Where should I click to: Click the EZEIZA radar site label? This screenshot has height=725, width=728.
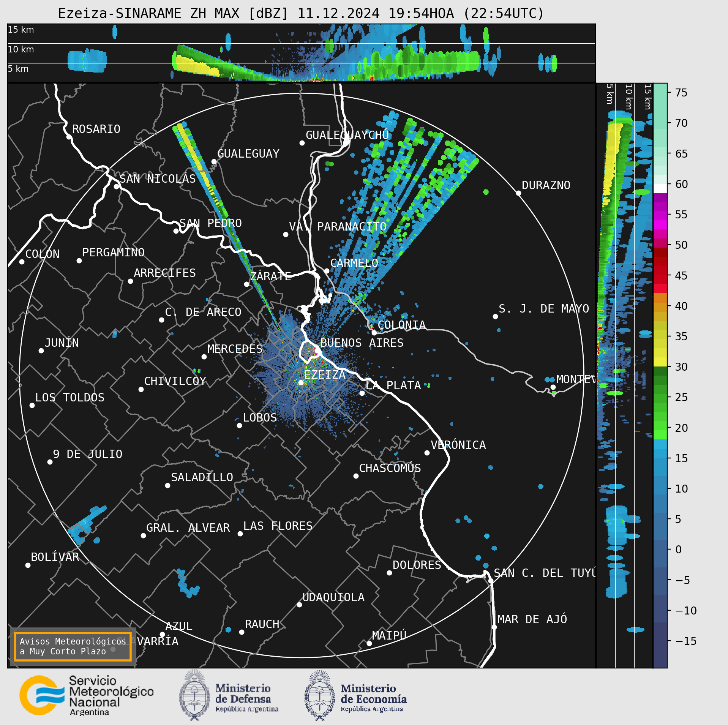(x=325, y=374)
